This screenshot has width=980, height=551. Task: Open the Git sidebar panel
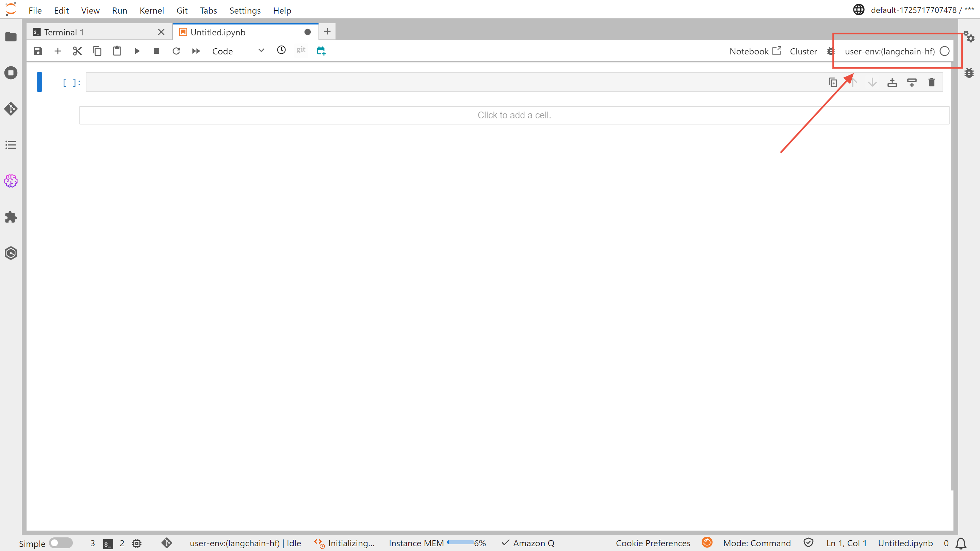[x=11, y=109]
